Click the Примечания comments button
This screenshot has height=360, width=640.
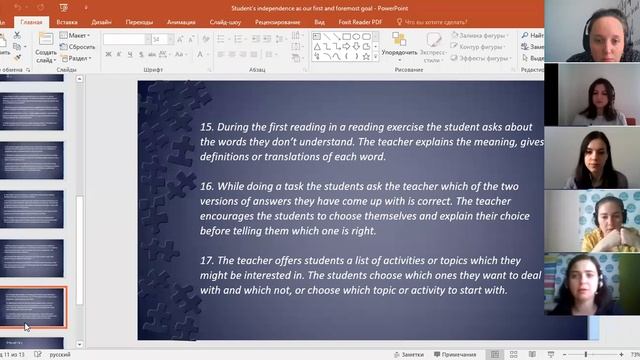click(455, 355)
